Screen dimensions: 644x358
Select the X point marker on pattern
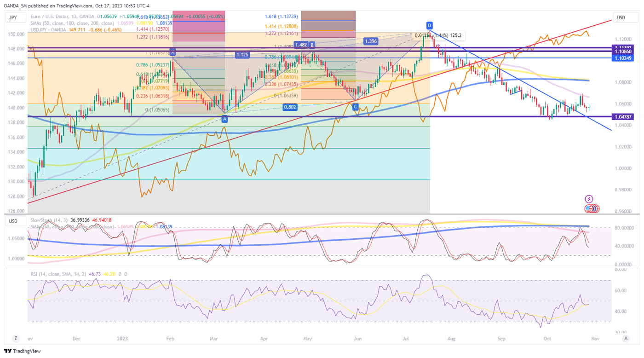coord(172,52)
